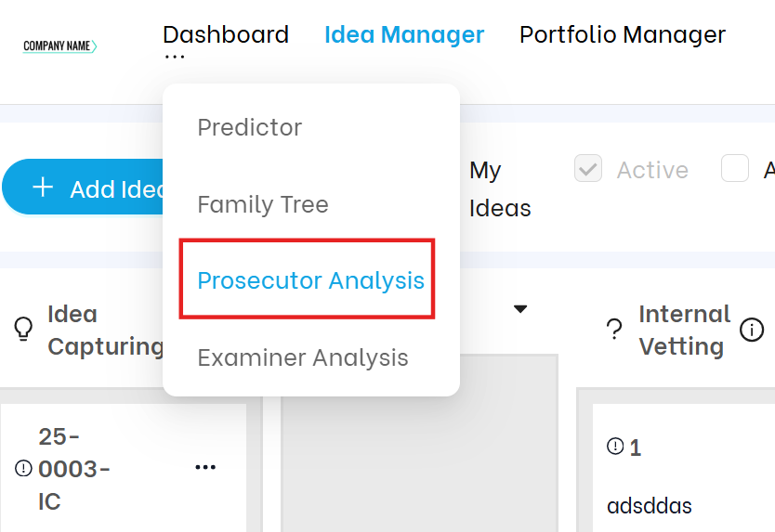The height and width of the screenshot is (532, 775).
Task: Select Predictor from the dropdown menu
Action: click(250, 127)
